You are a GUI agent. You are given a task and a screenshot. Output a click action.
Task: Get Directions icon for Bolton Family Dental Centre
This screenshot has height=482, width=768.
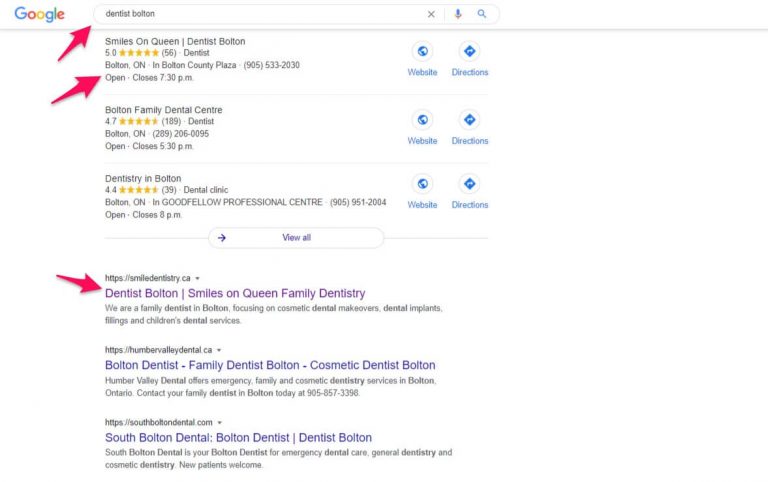coord(470,120)
